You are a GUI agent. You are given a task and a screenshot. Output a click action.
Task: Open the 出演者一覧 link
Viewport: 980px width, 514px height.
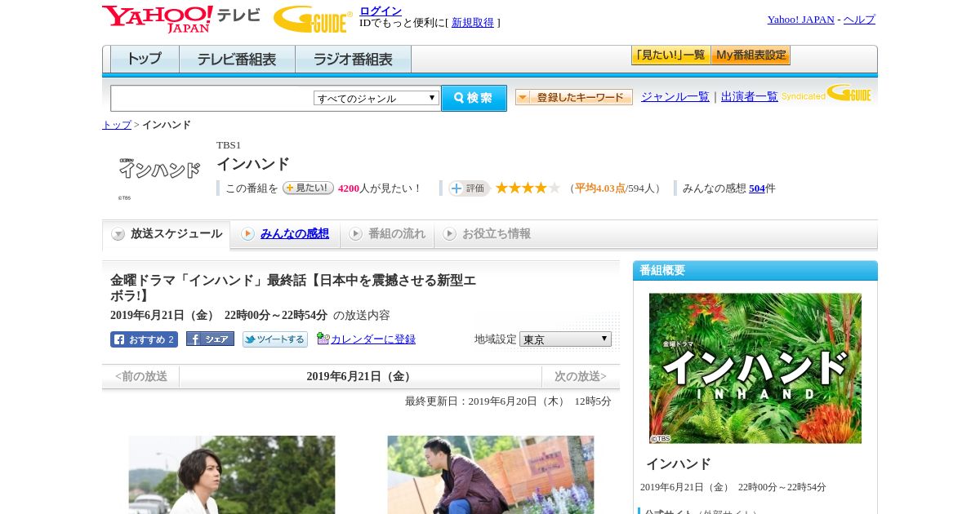(750, 97)
